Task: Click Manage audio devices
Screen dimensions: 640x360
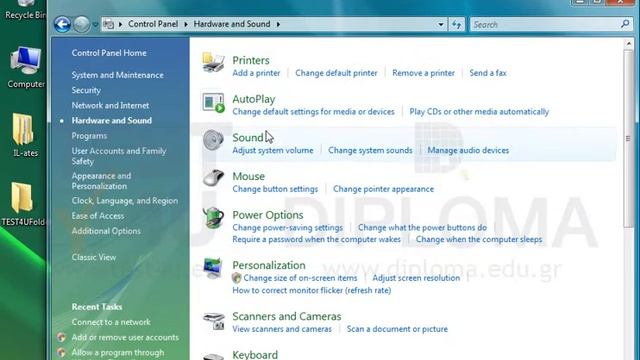Action: [468, 150]
